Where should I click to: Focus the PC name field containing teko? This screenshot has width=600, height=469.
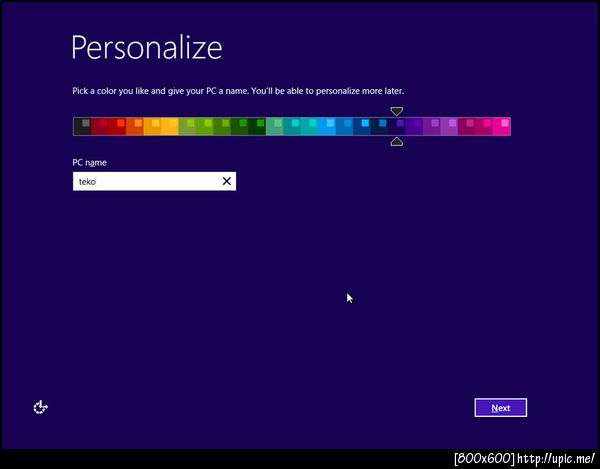tap(154, 181)
